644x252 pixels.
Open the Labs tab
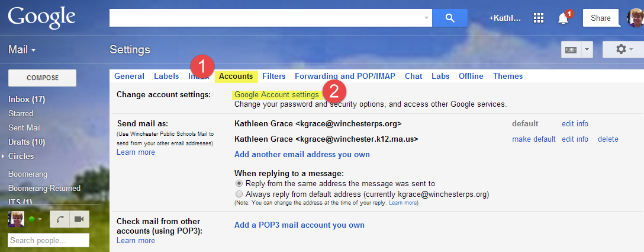tap(440, 76)
